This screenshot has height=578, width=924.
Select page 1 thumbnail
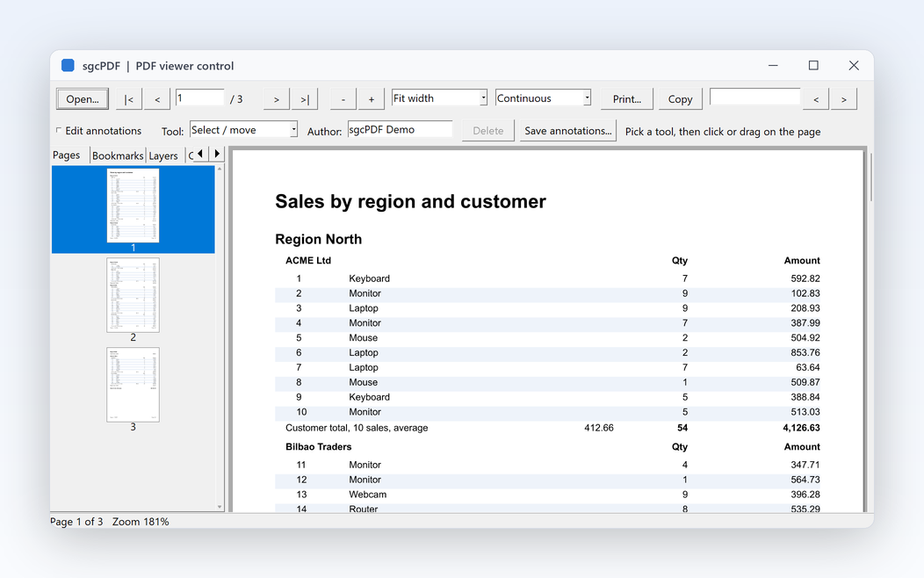[134, 206]
